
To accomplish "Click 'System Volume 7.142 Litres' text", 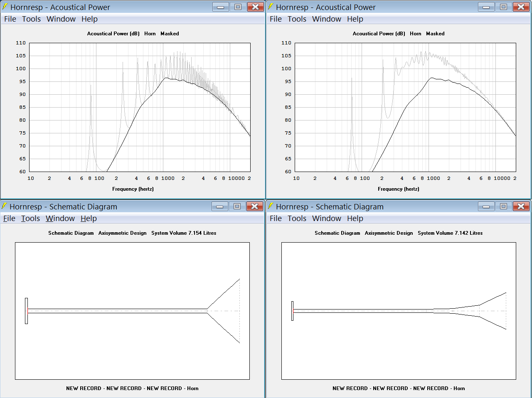I will (x=450, y=233).
